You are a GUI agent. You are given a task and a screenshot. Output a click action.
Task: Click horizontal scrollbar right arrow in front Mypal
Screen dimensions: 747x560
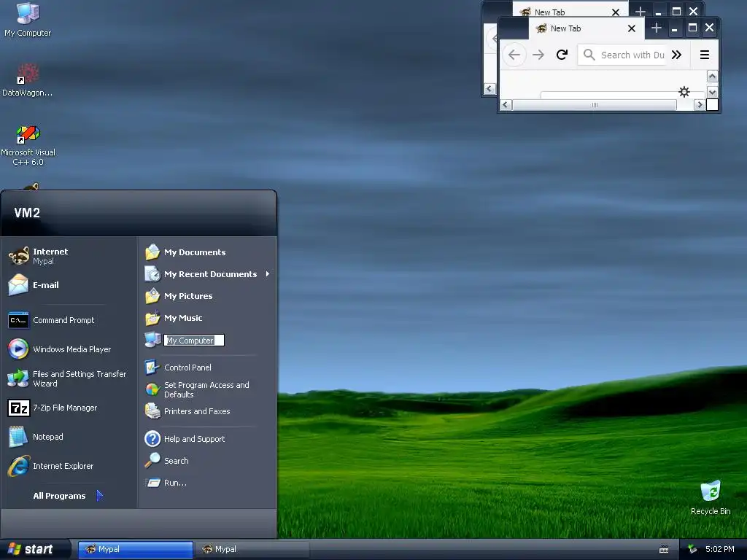700,105
